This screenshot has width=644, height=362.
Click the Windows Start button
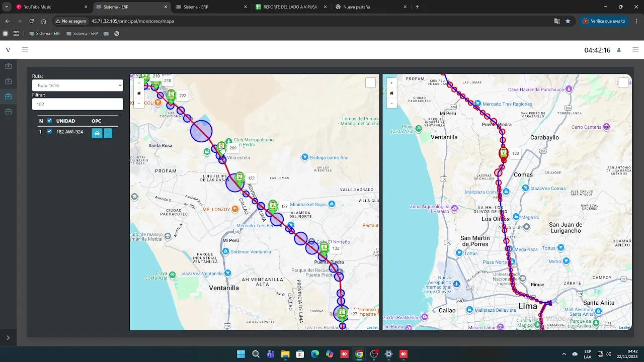click(x=241, y=354)
